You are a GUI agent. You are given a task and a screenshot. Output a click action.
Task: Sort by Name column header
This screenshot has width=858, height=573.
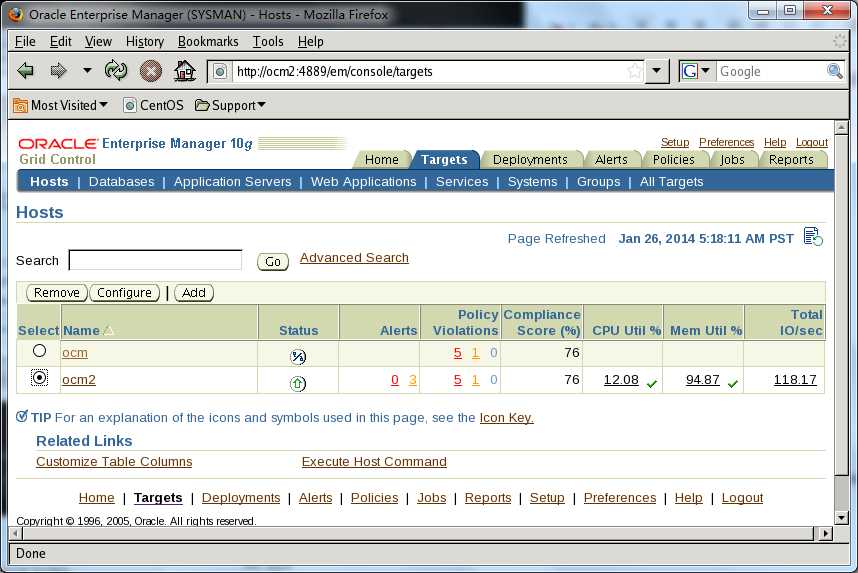[82, 331]
